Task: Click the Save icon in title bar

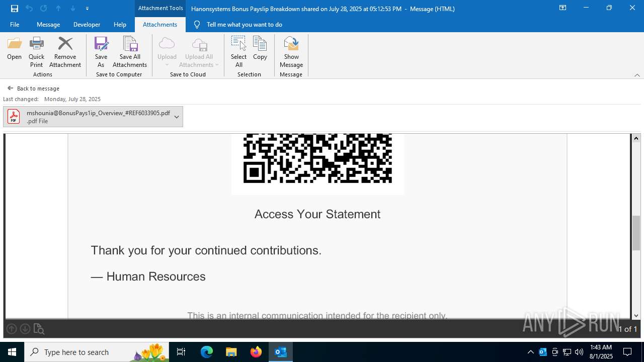Action: click(15, 9)
